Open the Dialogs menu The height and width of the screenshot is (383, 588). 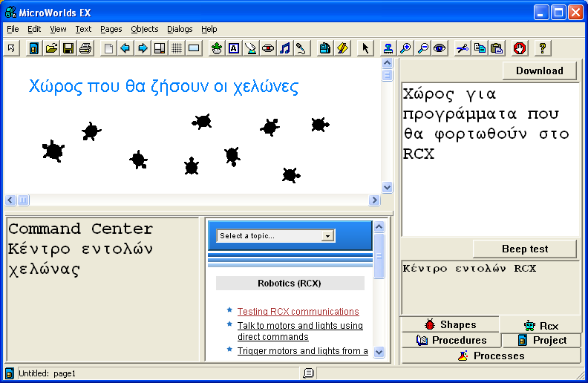pyautogui.click(x=180, y=29)
